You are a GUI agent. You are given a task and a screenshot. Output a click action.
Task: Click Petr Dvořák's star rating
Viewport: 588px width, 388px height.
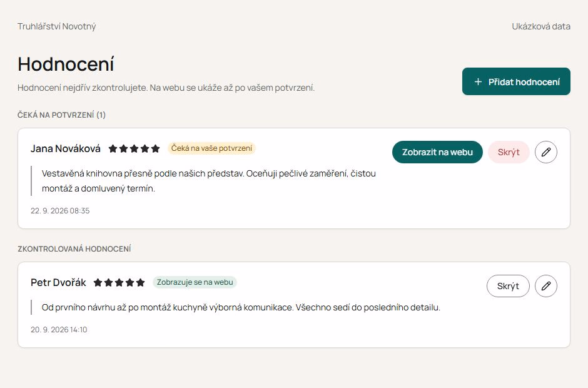(119, 283)
